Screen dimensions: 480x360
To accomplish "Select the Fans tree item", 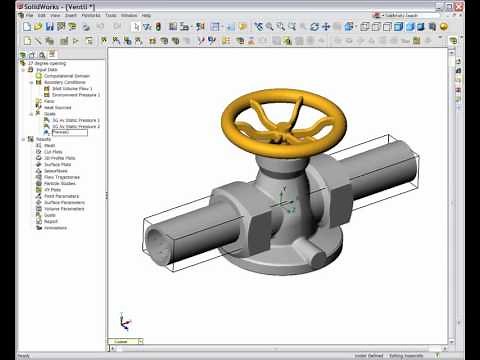I will [x=49, y=101].
